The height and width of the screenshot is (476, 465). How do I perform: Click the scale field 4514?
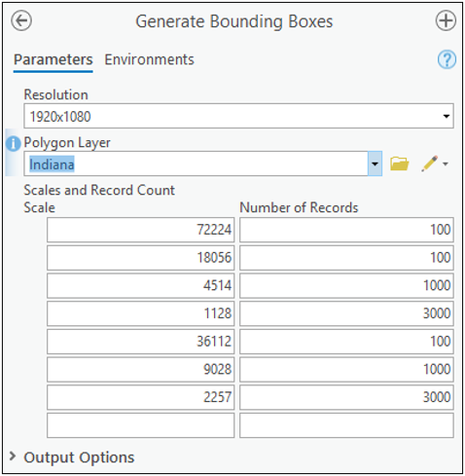(x=140, y=285)
